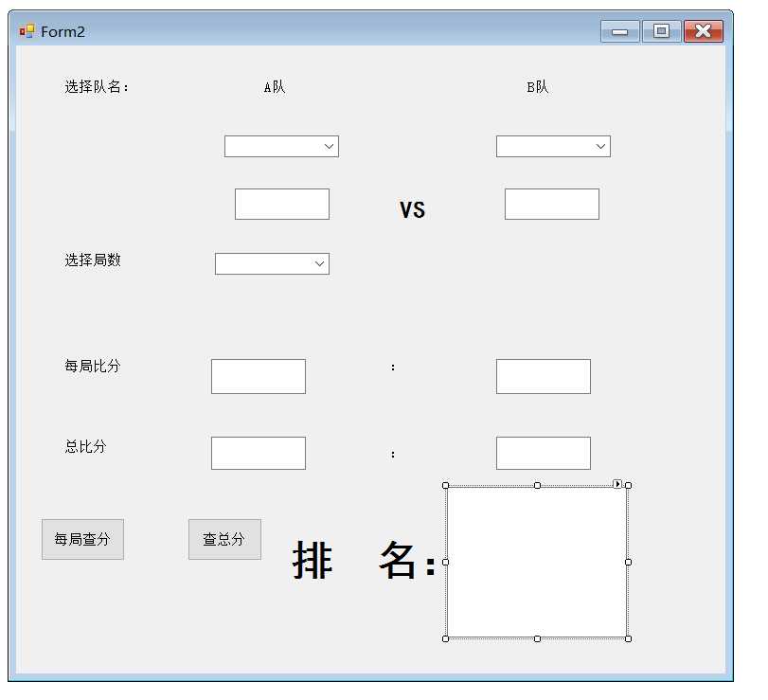Click bottom-right resize handle of ranking box
Viewport: 768px width, 700px height.
pos(628,638)
